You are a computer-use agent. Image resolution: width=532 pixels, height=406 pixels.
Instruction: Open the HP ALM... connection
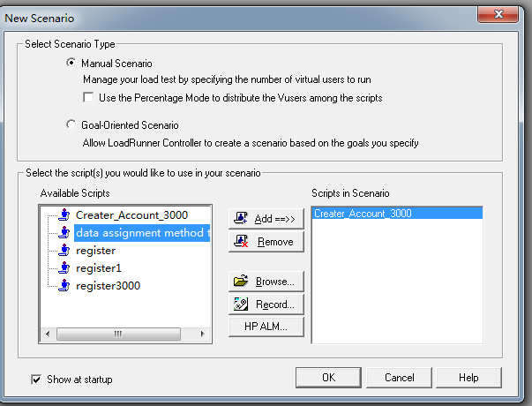click(266, 327)
